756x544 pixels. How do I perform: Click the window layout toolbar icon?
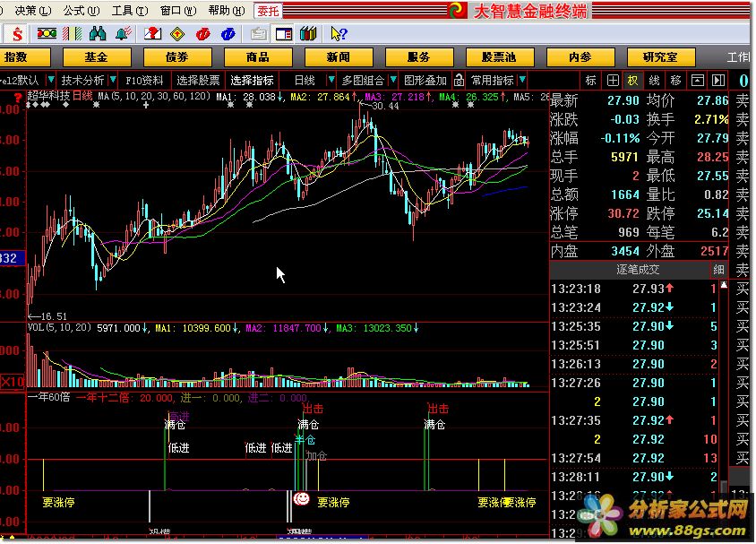coord(283,34)
